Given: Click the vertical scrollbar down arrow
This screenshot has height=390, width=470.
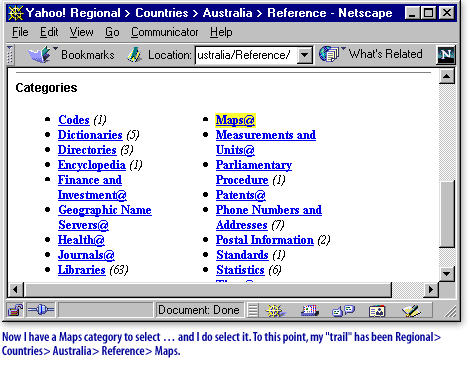Looking at the screenshot, I should [x=447, y=274].
